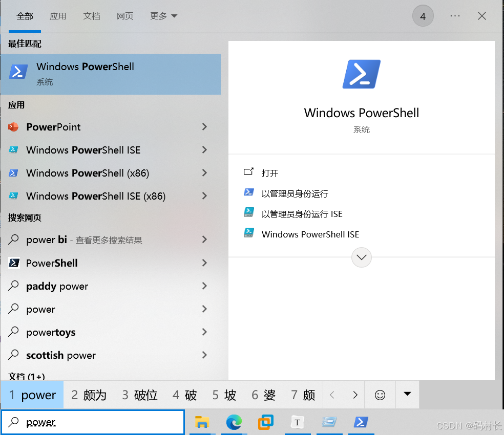Choose 以管理员身份运行
Image resolution: width=504 pixels, height=435 pixels.
coord(295,194)
